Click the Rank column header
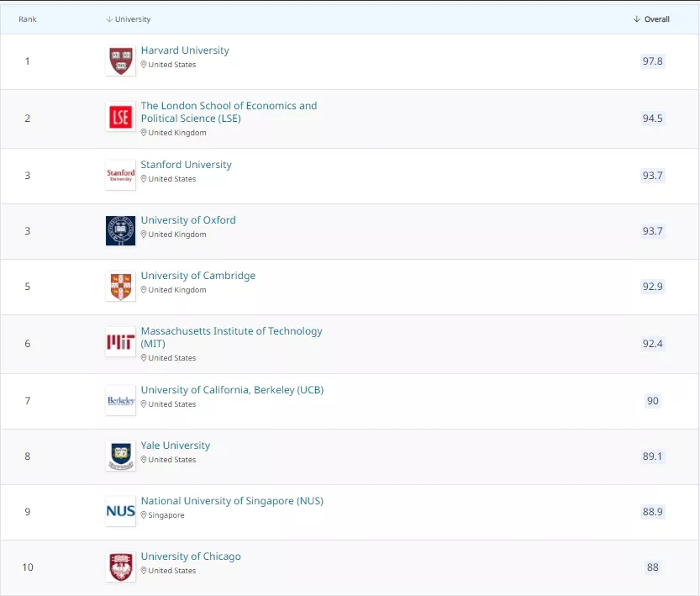 (x=28, y=19)
